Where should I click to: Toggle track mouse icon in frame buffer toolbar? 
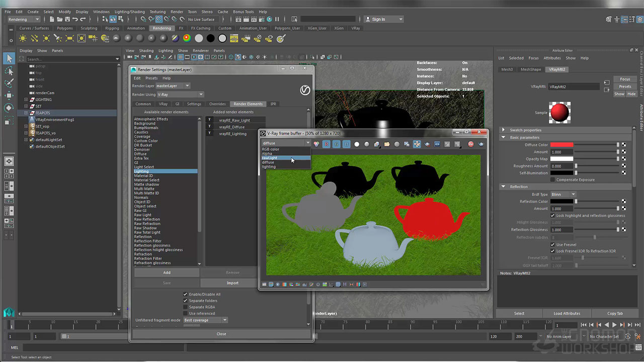[417, 144]
